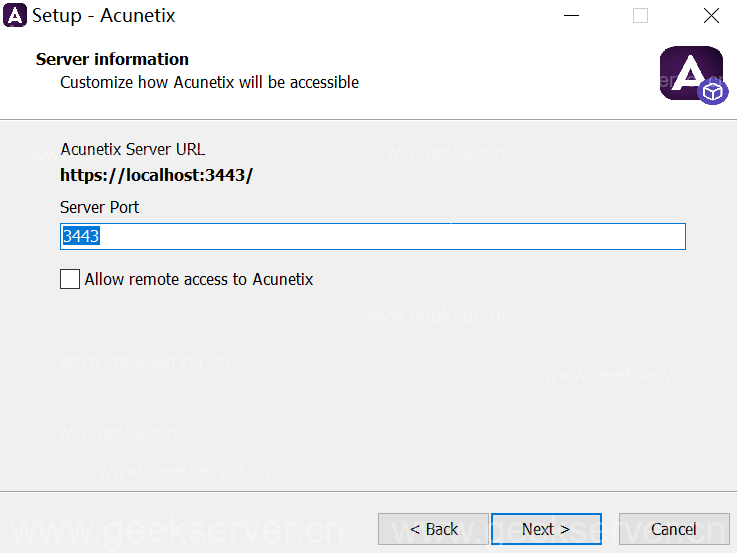Click the 'Server information' heading
This screenshot has width=737, height=553.
(x=112, y=59)
